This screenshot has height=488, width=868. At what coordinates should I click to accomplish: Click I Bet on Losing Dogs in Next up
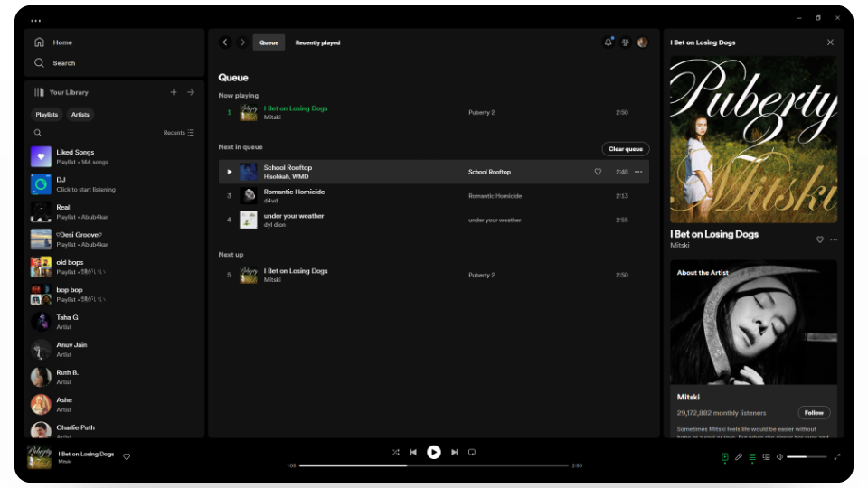click(x=296, y=270)
